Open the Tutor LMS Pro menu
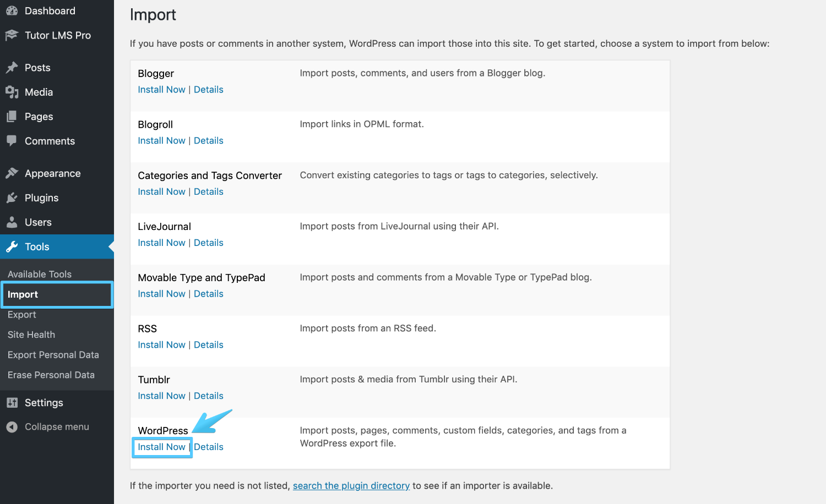Screen dimensions: 826x504 pos(58,35)
